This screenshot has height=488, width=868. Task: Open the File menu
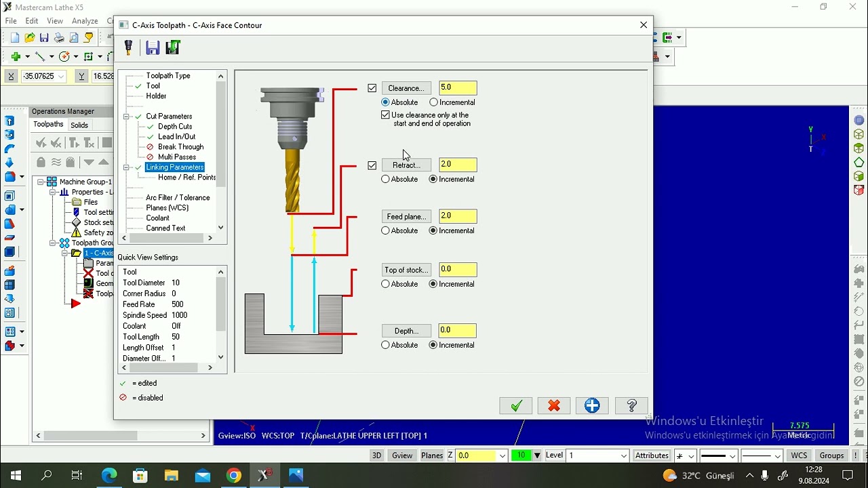pos(11,21)
